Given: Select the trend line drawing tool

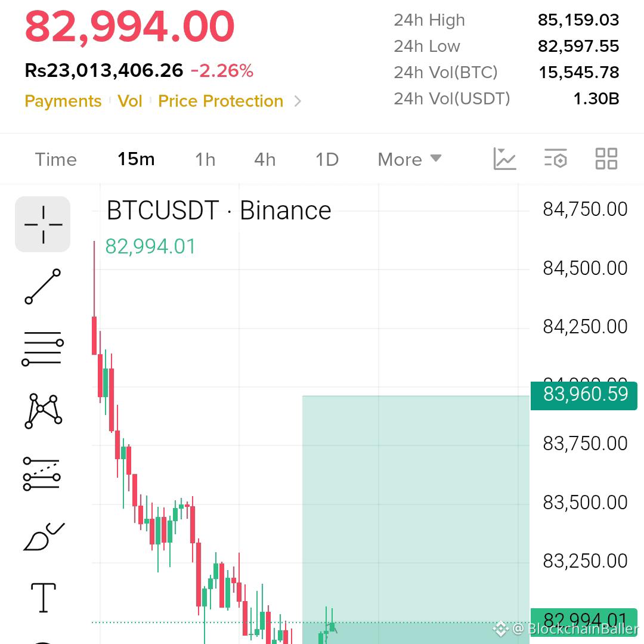Looking at the screenshot, I should (43, 287).
